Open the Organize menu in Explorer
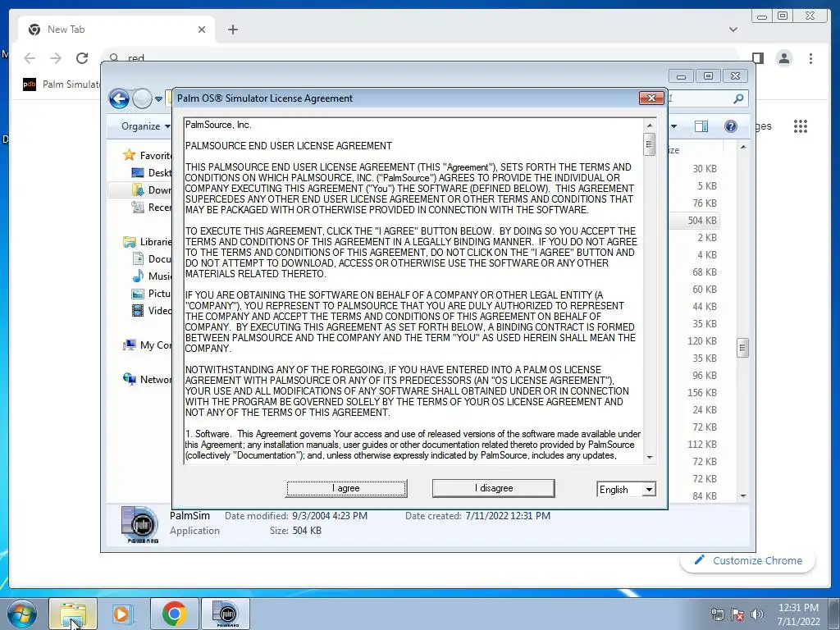The height and width of the screenshot is (630, 840). point(145,126)
